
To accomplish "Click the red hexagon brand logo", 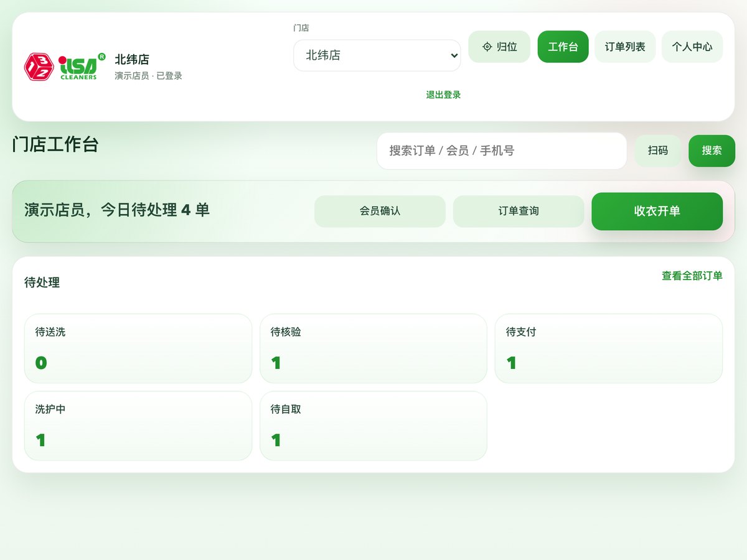I will [x=39, y=67].
